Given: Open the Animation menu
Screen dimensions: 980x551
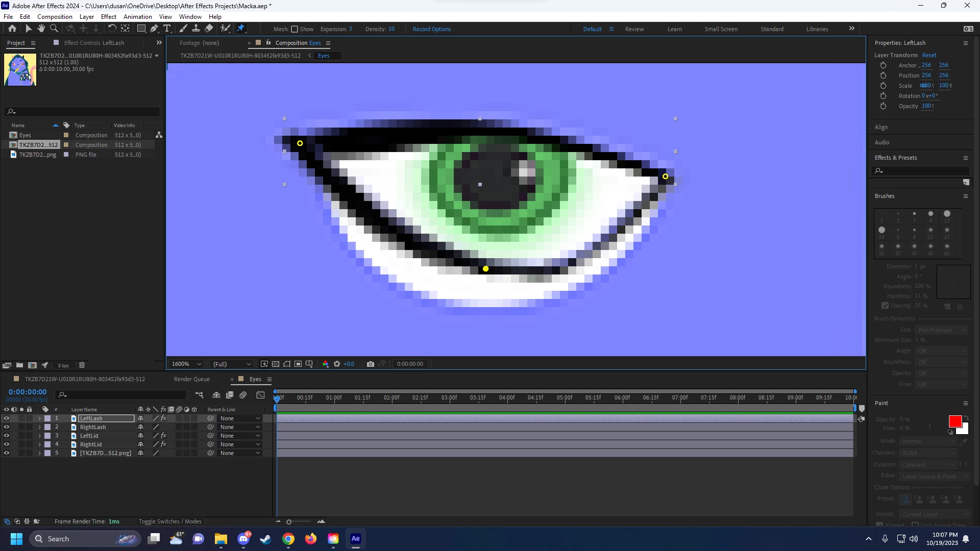Looking at the screenshot, I should click(x=137, y=16).
